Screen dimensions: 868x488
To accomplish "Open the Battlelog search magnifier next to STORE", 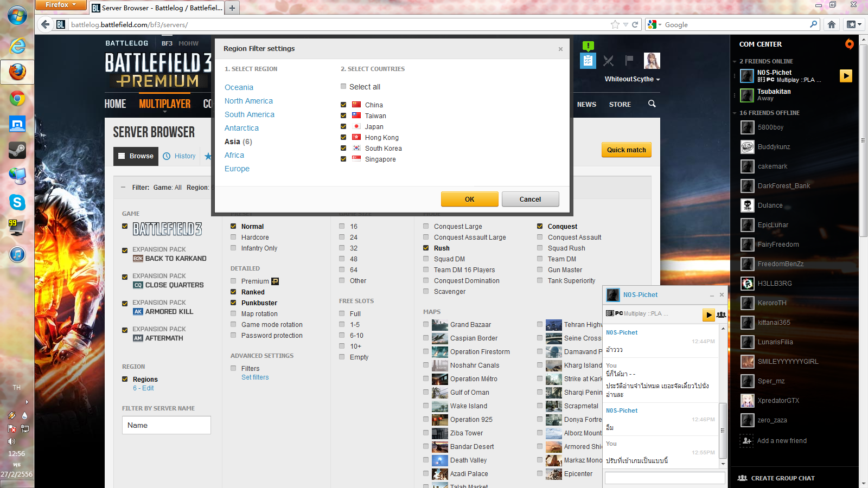I will [652, 104].
